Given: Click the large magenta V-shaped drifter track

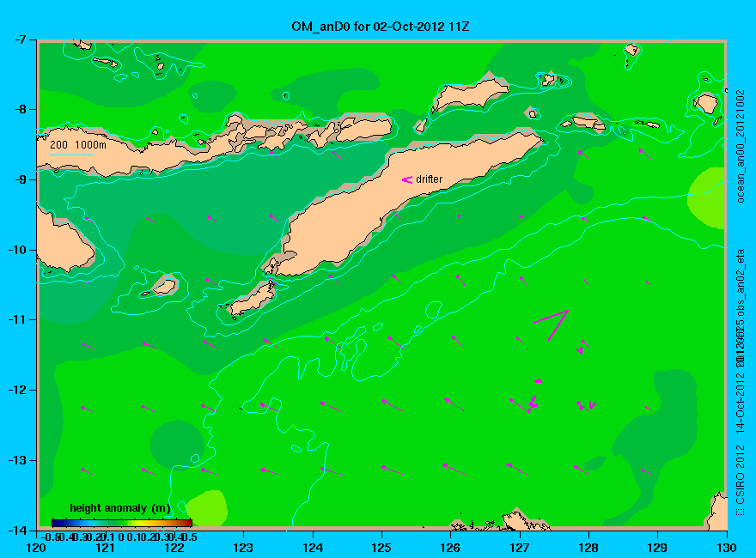Looking at the screenshot, I should point(551,325).
